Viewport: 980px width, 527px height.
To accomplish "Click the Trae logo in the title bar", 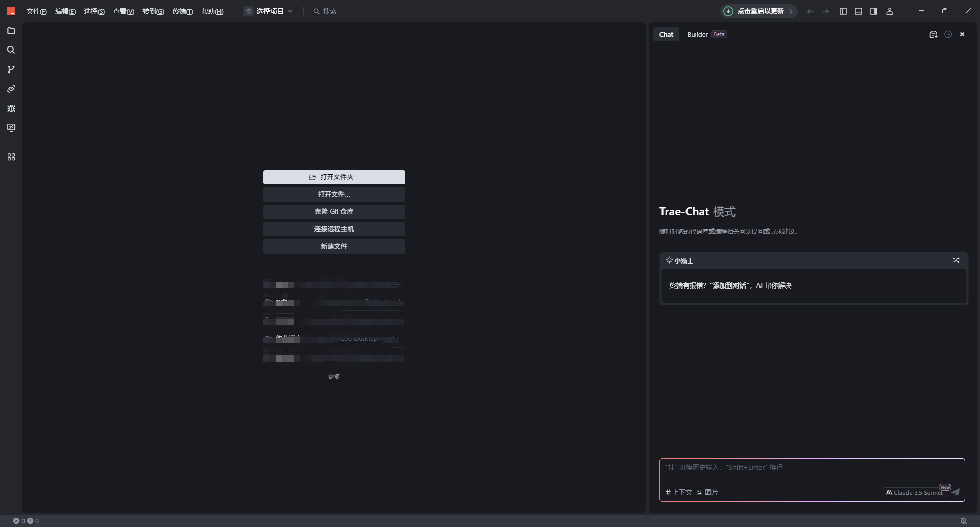I will point(11,11).
